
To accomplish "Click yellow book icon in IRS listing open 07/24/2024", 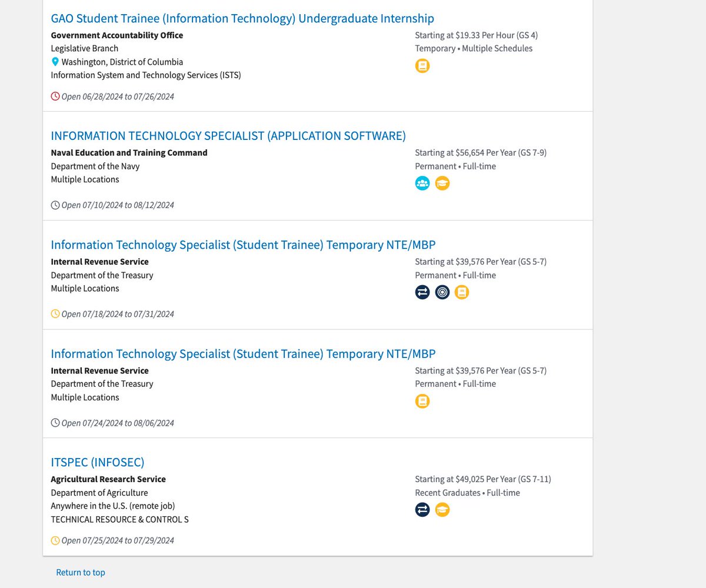I will [422, 401].
